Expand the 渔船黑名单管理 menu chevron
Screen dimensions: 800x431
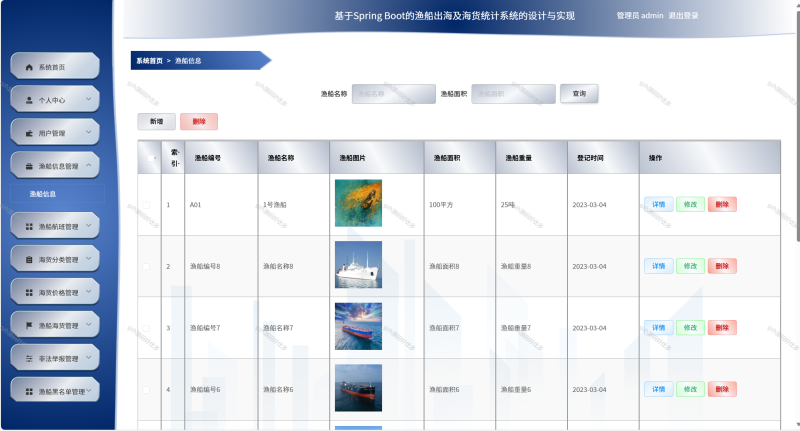pyautogui.click(x=89, y=390)
